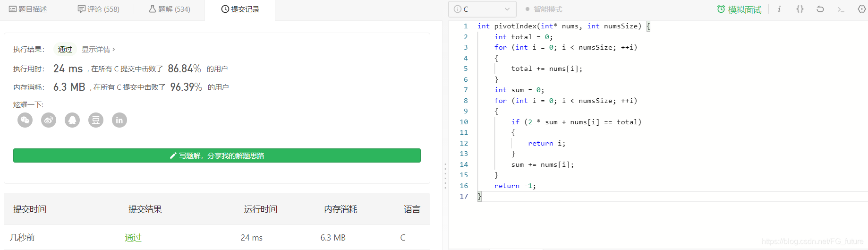Viewport: 868px width, 250px height.
Task: Reset code with the undo arrow icon
Action: [x=820, y=9]
